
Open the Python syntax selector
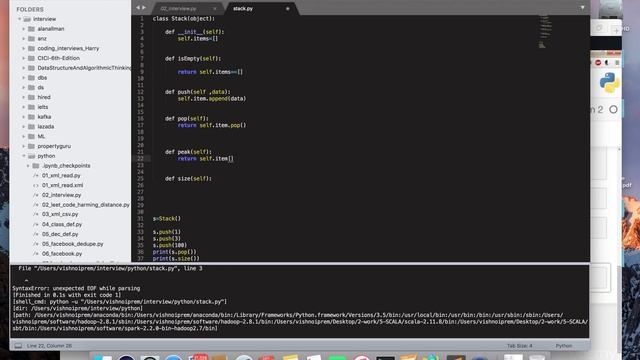pos(564,346)
